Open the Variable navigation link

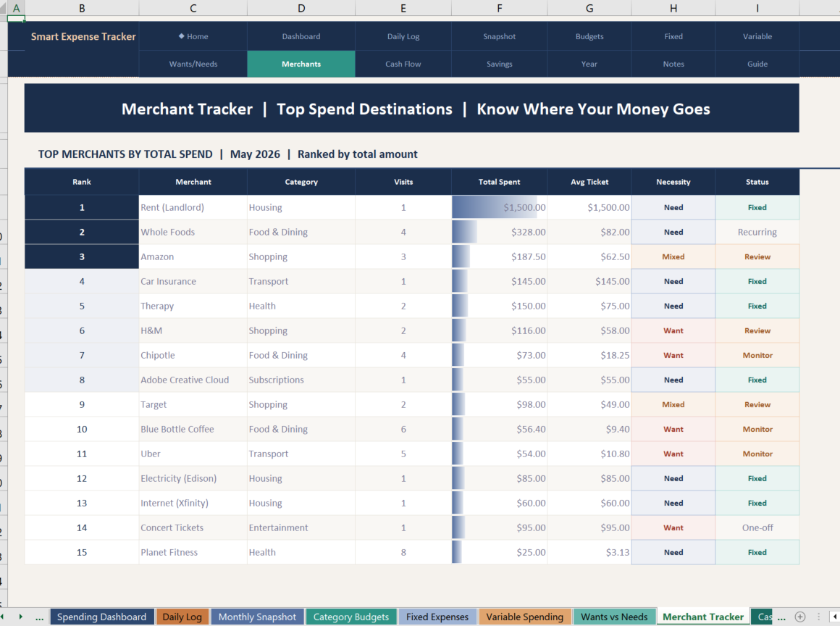(757, 36)
